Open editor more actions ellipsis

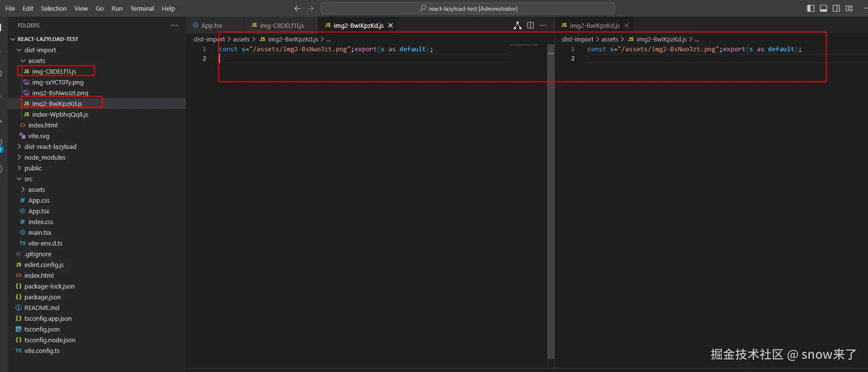click(x=543, y=25)
